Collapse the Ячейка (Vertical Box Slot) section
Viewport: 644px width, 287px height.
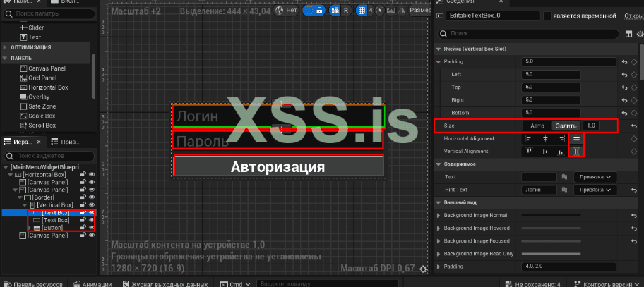[438, 49]
